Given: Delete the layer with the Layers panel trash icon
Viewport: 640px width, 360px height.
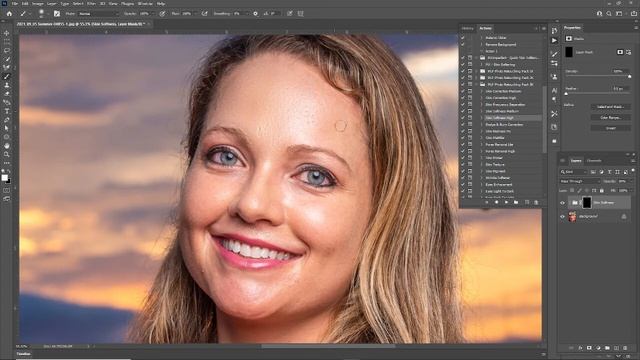Looking at the screenshot, I should (625, 348).
